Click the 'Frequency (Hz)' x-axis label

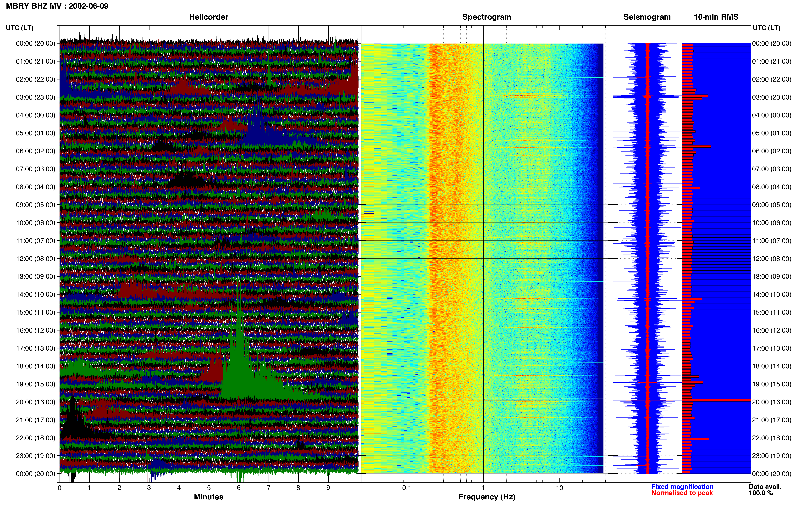(487, 497)
